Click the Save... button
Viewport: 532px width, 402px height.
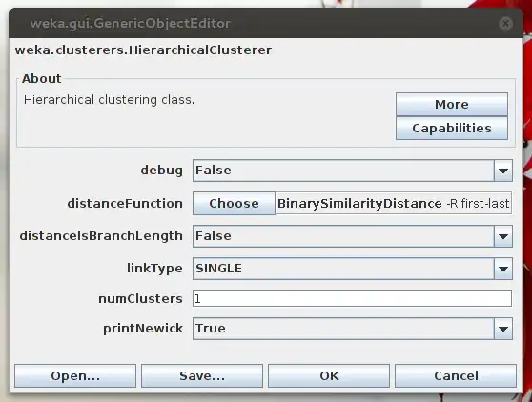click(x=202, y=376)
